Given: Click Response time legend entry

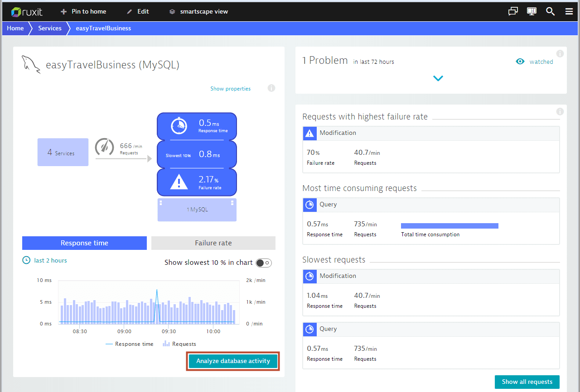Looking at the screenshot, I should (130, 344).
